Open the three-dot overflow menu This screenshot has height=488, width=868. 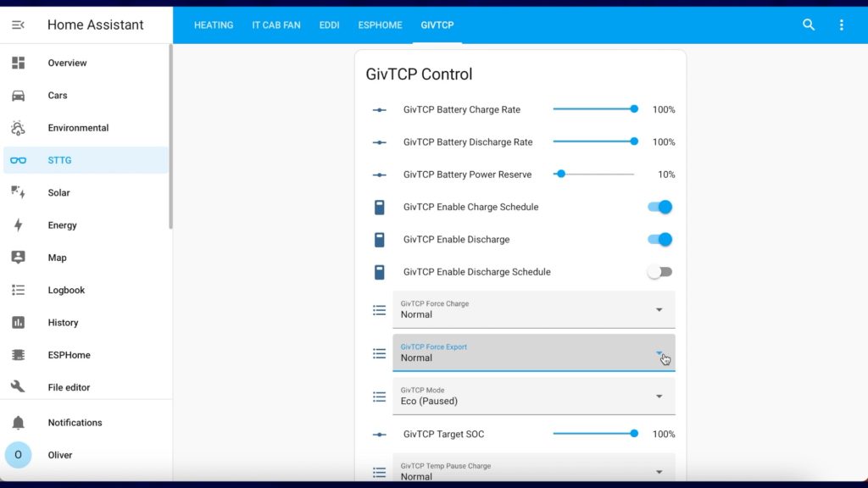pos(842,25)
